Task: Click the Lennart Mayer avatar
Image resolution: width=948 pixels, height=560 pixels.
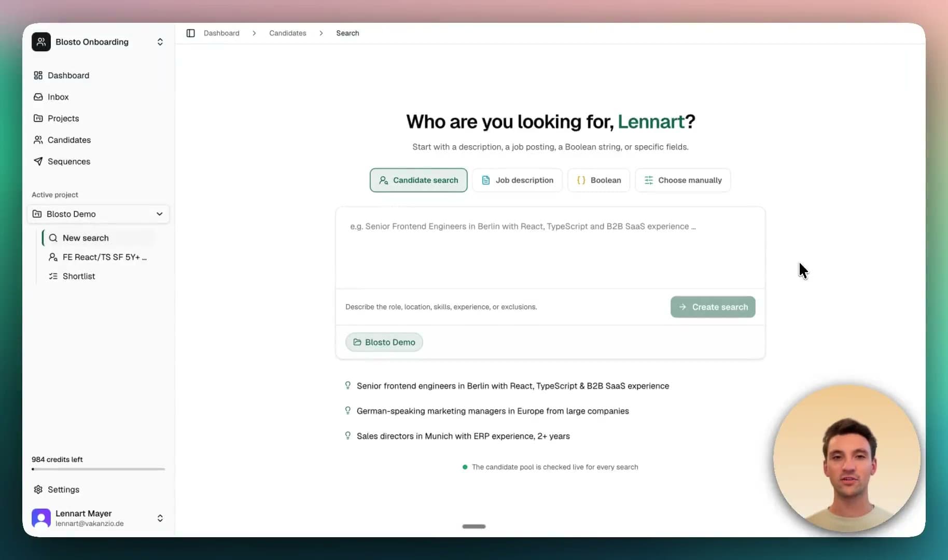Action: pos(41,518)
